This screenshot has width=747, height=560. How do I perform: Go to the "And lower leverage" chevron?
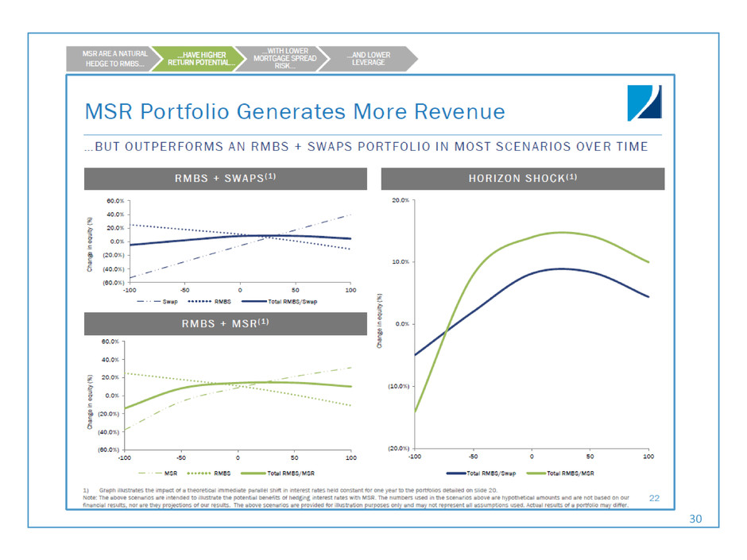(370, 59)
